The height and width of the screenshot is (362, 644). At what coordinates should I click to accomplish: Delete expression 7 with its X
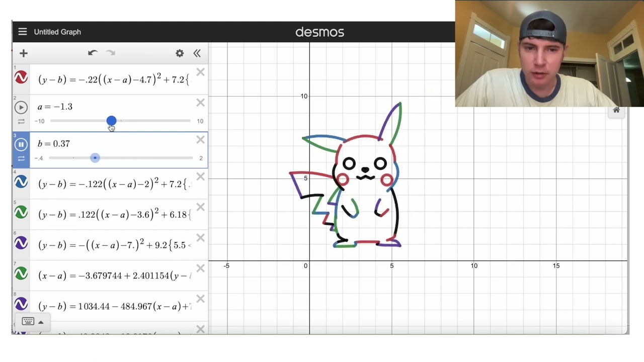pyautogui.click(x=200, y=268)
